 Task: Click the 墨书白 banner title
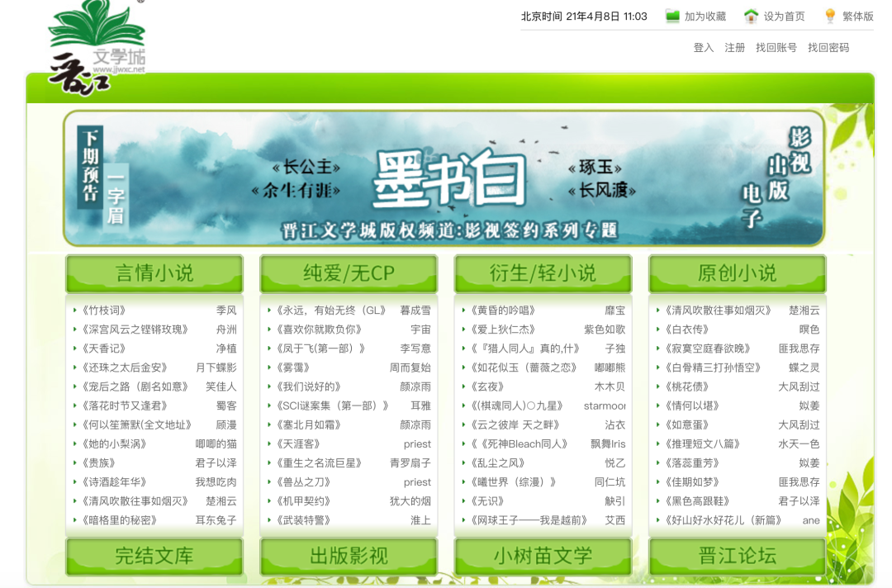tap(449, 179)
